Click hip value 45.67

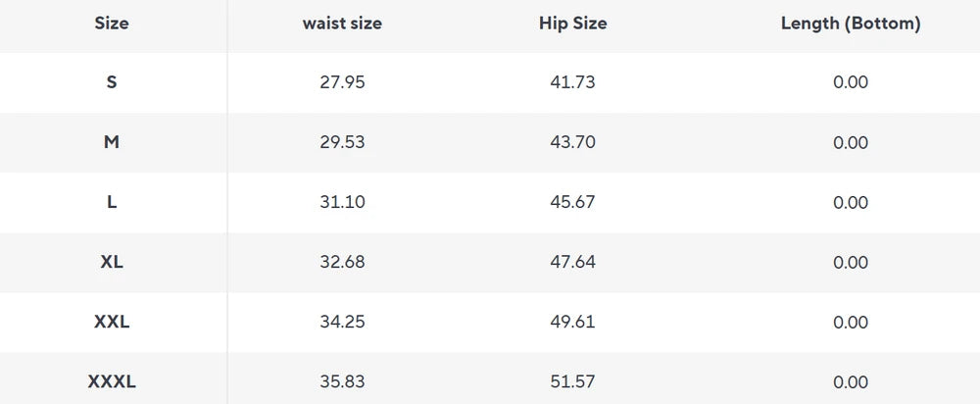pos(572,203)
